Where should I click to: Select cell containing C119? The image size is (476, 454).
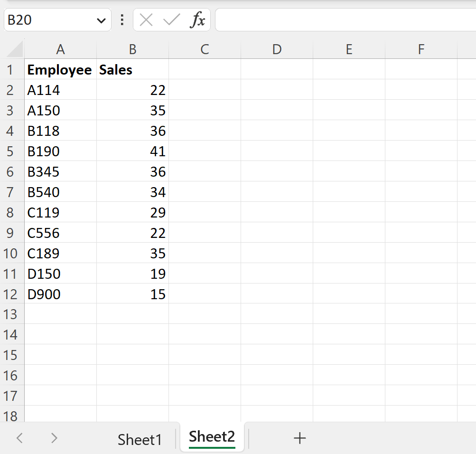(x=60, y=212)
